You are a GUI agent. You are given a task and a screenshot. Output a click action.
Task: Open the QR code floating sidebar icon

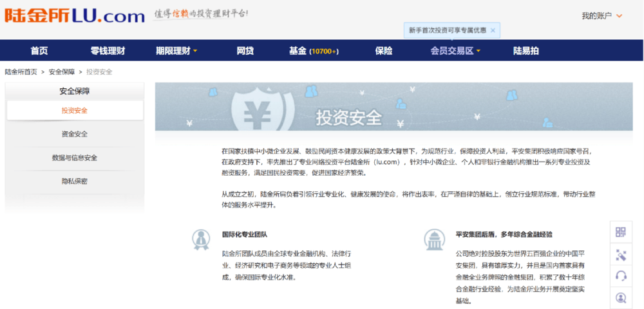pos(621,232)
